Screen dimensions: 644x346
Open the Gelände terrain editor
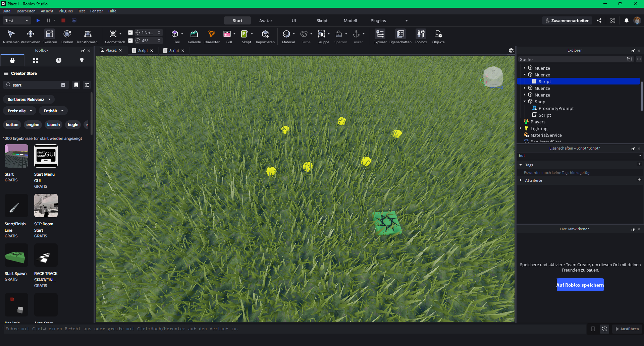[194, 37]
